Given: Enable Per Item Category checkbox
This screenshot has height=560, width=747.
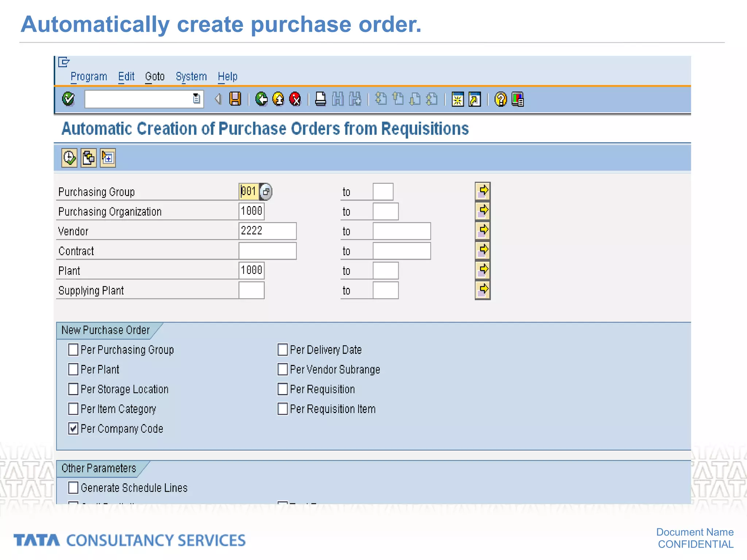Looking at the screenshot, I should tap(73, 409).
